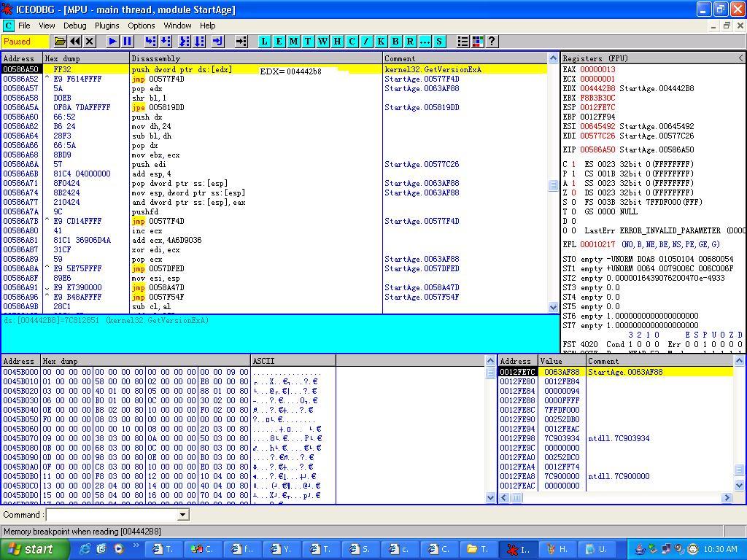Click the Step into icon
Image resolution: width=747 pixels, height=560 pixels.
(150, 42)
